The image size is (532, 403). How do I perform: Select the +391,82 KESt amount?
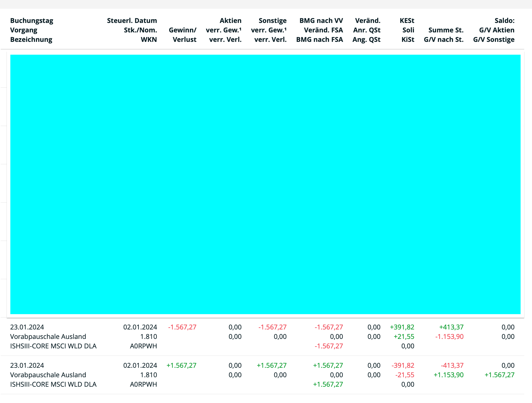tap(402, 327)
